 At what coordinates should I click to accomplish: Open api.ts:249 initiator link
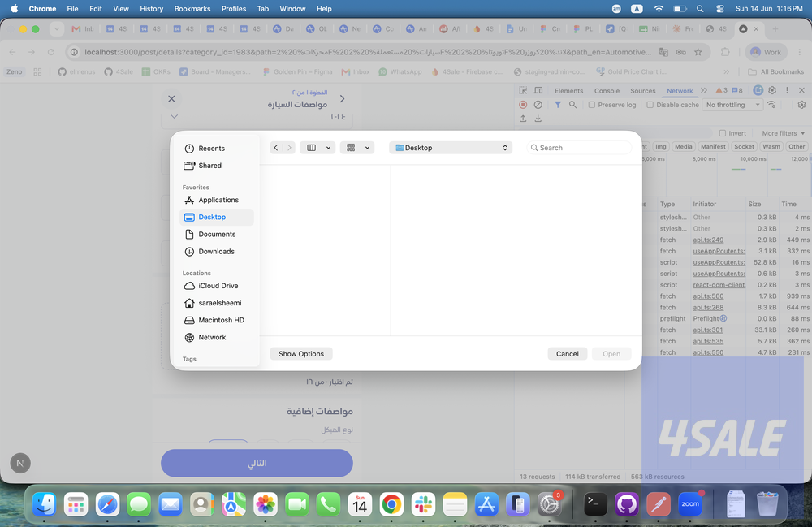(708, 240)
